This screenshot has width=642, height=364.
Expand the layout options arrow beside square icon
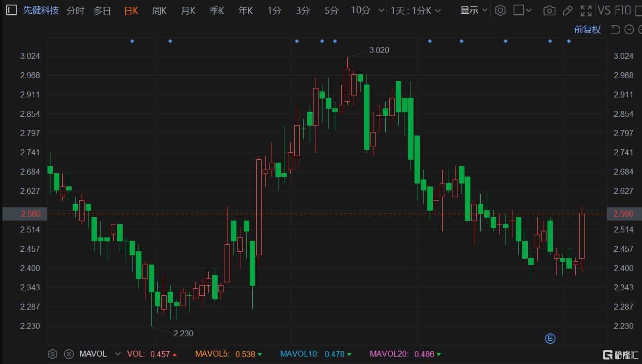pyautogui.click(x=529, y=10)
